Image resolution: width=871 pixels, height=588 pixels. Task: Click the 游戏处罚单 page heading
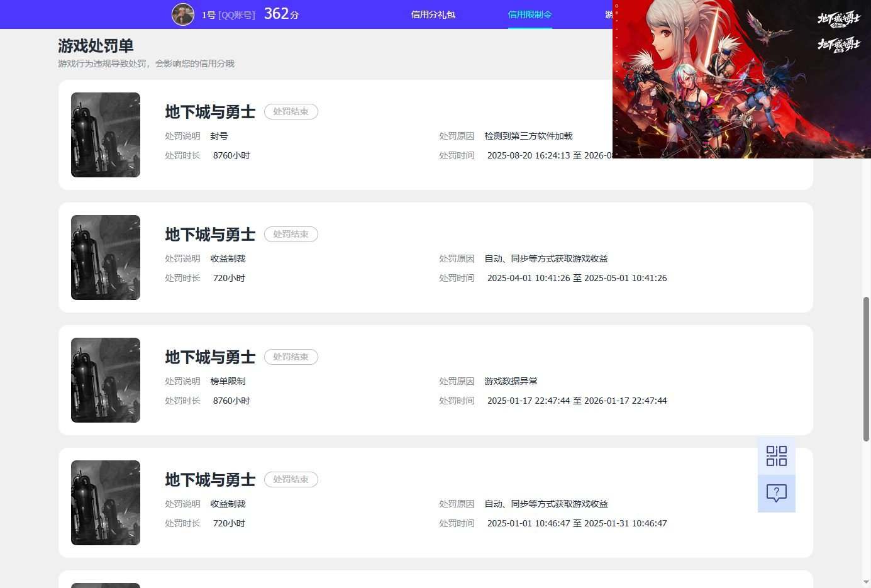coord(96,46)
